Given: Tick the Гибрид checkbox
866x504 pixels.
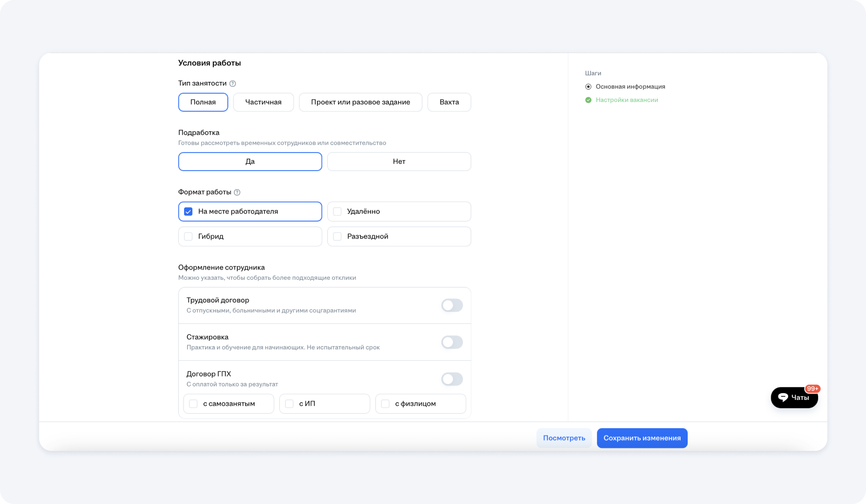Looking at the screenshot, I should tap(189, 237).
